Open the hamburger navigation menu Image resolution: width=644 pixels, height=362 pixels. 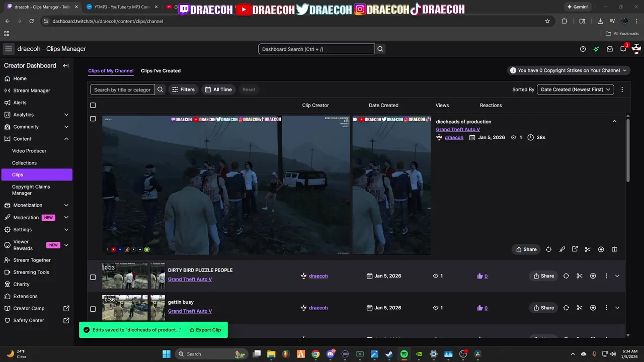point(9,49)
